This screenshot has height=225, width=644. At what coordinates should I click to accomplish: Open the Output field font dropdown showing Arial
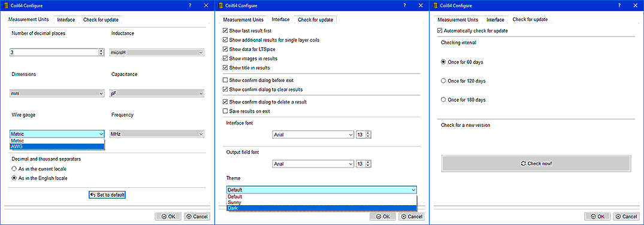pyautogui.click(x=313, y=164)
